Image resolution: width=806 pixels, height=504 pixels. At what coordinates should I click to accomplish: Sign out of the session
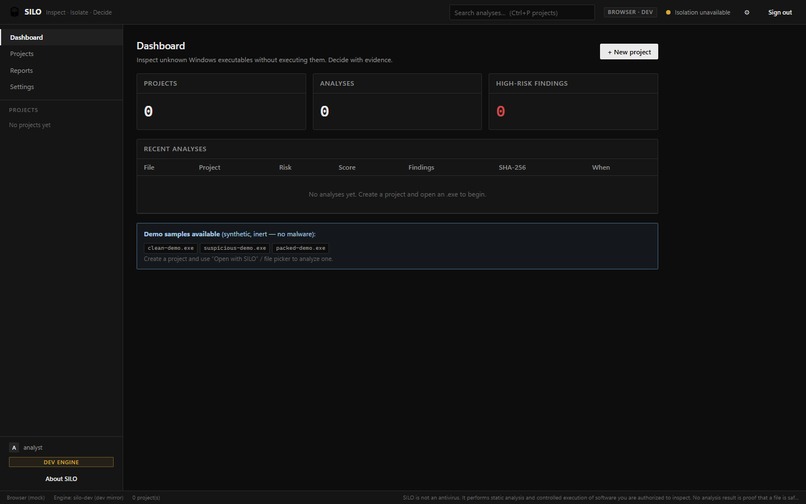tap(780, 12)
